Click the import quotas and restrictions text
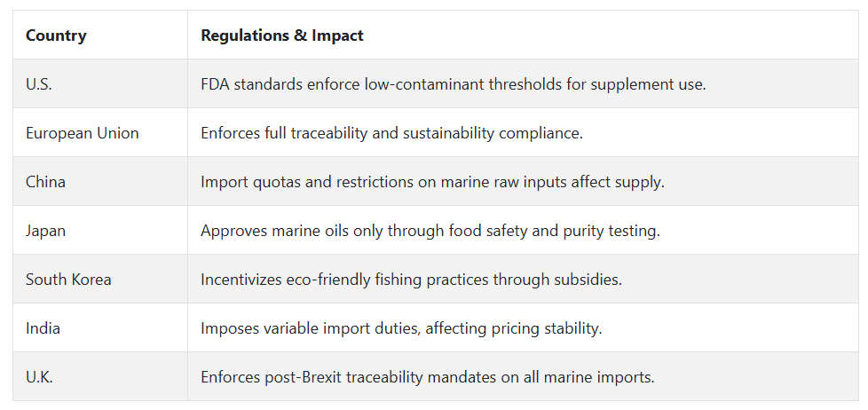The width and height of the screenshot is (868, 410). [x=432, y=182]
